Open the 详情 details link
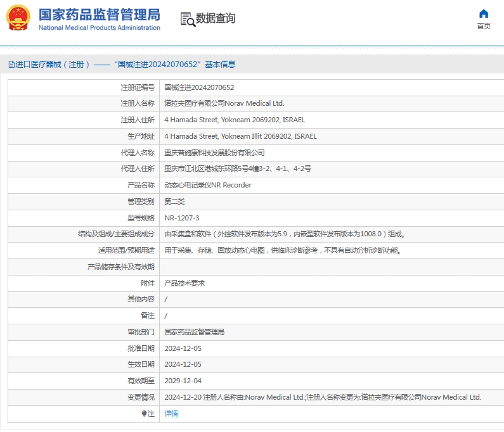This screenshot has width=504, height=432. pos(171,414)
